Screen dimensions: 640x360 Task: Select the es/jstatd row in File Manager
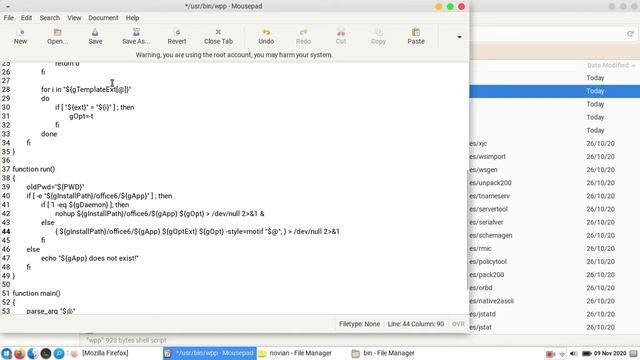(555, 314)
